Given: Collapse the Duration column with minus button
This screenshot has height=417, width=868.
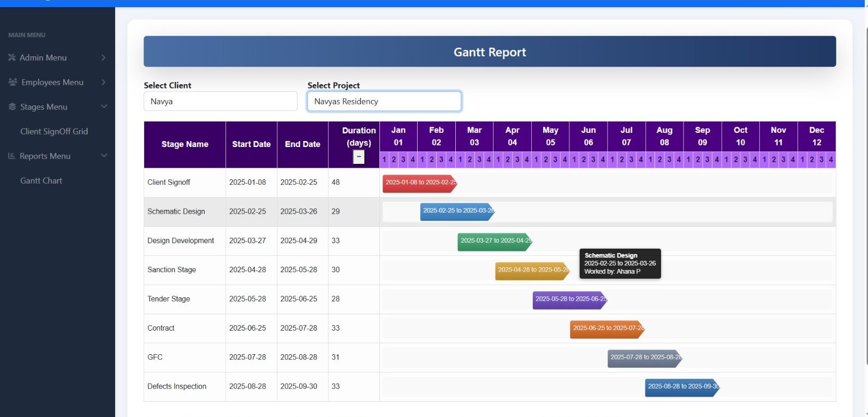Looking at the screenshot, I should click(359, 157).
